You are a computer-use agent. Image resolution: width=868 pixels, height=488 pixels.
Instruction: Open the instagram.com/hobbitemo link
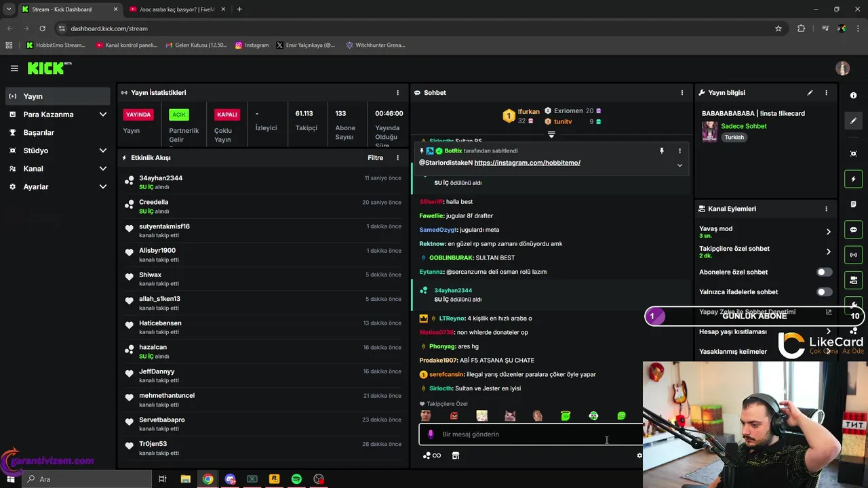(x=527, y=163)
